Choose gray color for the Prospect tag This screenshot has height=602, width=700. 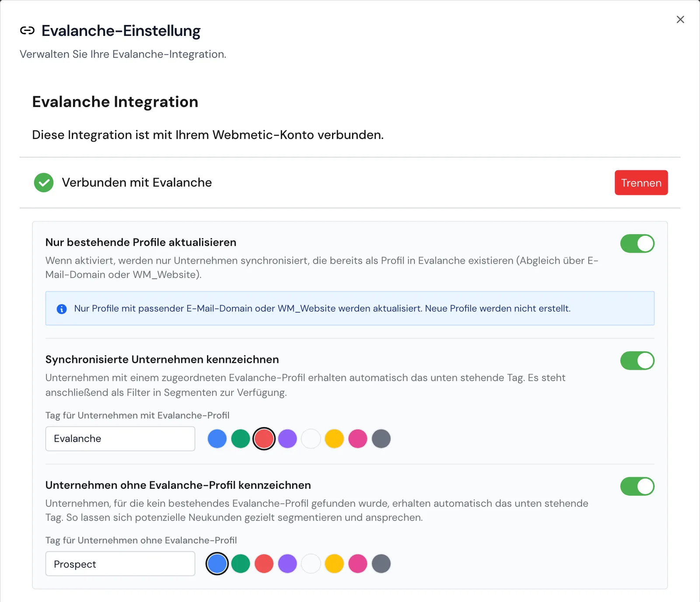pyautogui.click(x=381, y=564)
